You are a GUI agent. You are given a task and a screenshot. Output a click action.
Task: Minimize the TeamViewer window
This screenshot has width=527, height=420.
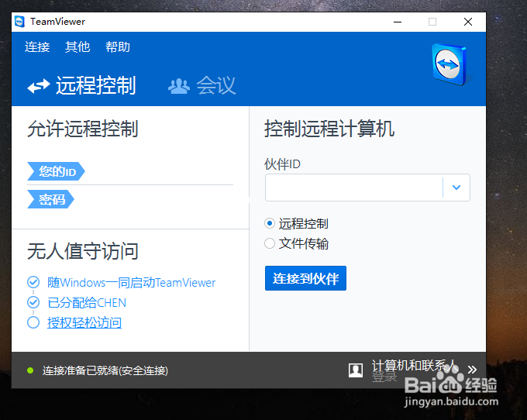pos(398,22)
